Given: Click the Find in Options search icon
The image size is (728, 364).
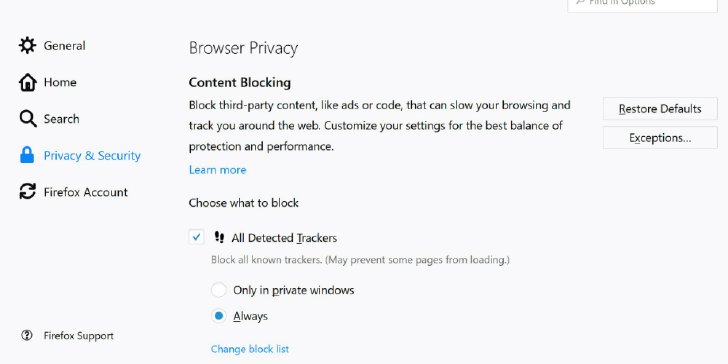Looking at the screenshot, I should [580, 2].
